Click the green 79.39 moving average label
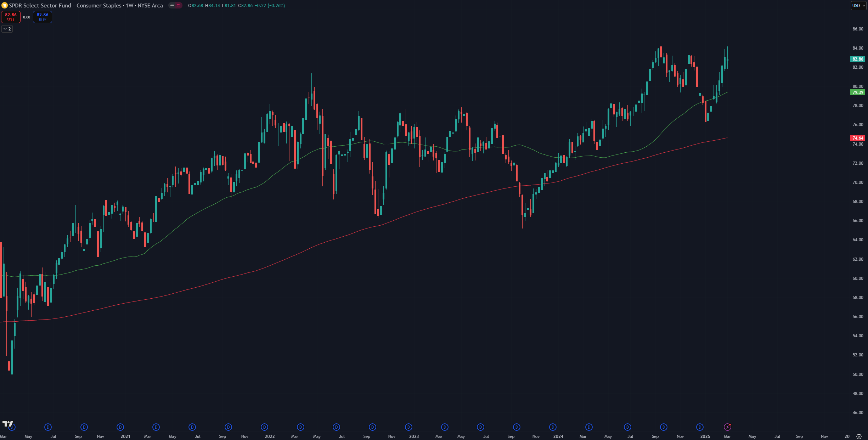Image resolution: width=868 pixels, height=440 pixels. coord(857,92)
